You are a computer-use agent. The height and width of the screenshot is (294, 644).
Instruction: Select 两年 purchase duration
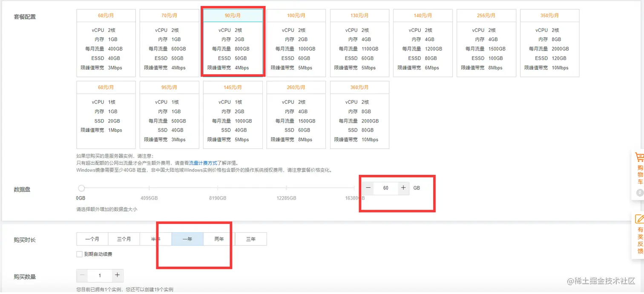(x=219, y=239)
